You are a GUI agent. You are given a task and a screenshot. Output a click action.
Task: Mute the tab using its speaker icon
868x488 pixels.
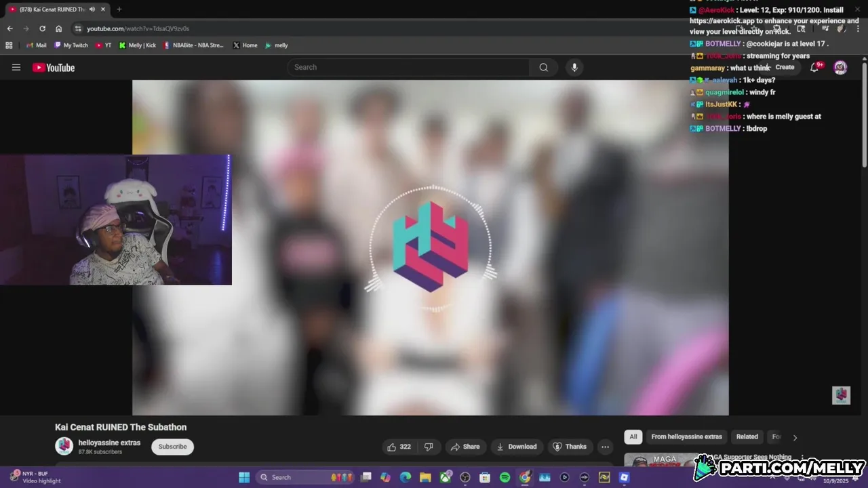tap(92, 9)
